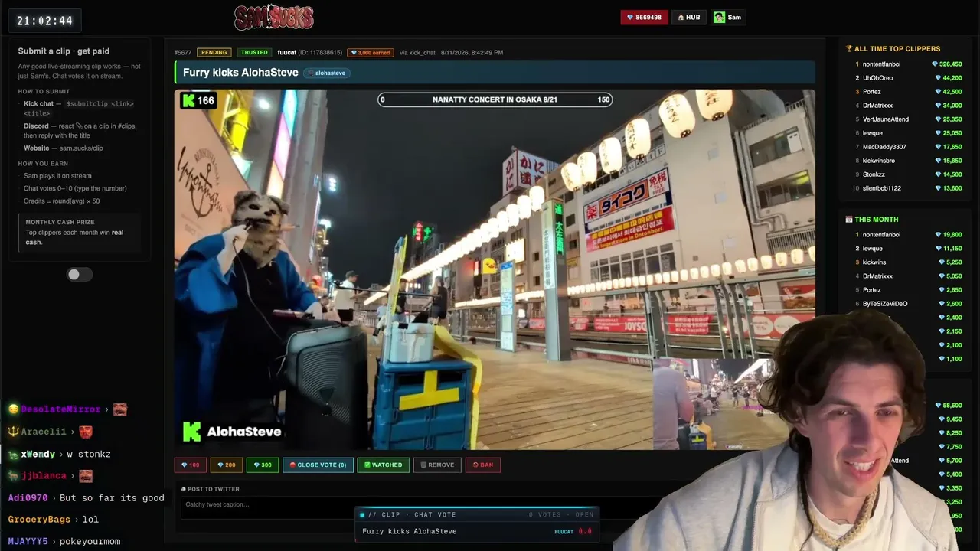Viewport: 980px width, 551px height.
Task: Click the trophy icon beside All Time Top Clippers
Action: coord(849,49)
